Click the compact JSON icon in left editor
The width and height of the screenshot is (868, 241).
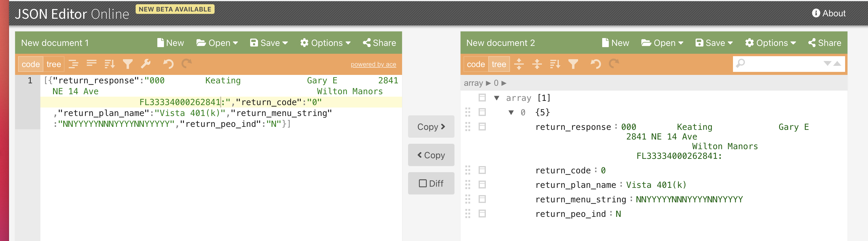pyautogui.click(x=91, y=64)
